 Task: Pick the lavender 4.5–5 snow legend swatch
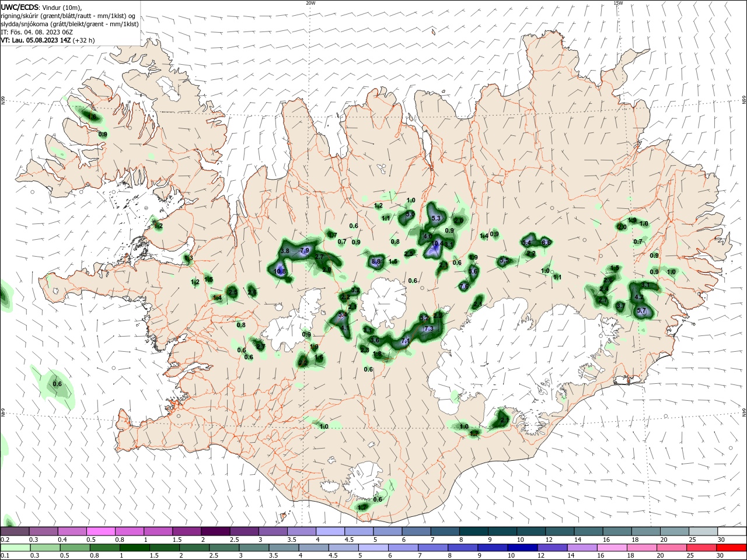[x=359, y=531]
